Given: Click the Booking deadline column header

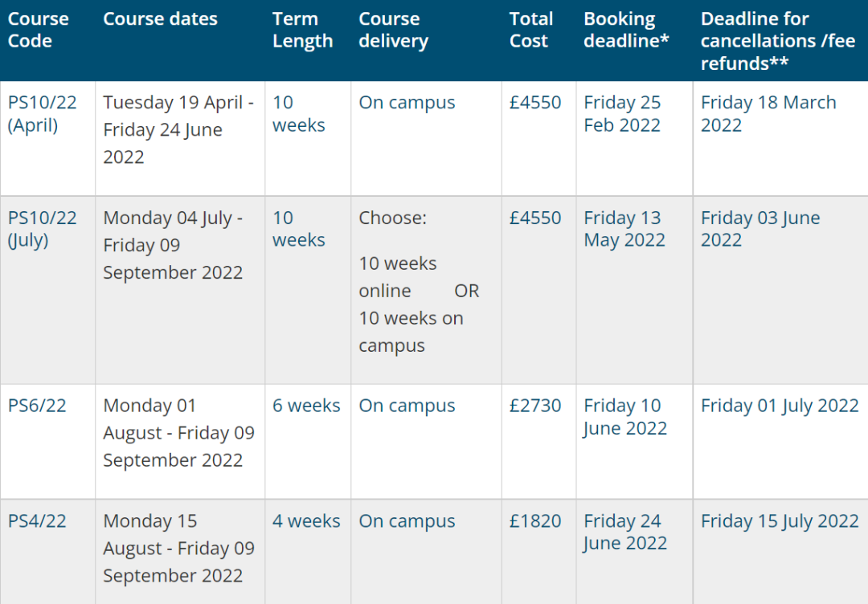Looking at the screenshot, I should pyautogui.click(x=626, y=30).
